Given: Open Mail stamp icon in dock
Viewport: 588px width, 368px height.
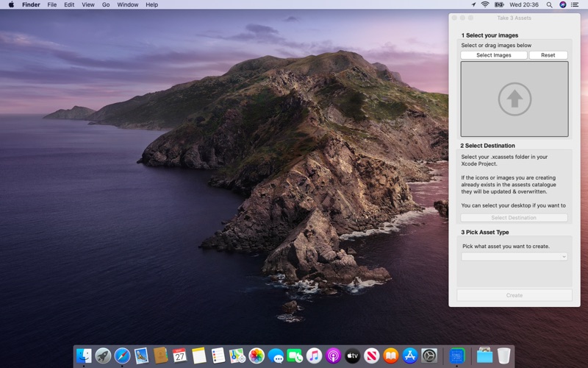Looking at the screenshot, I should click(141, 355).
